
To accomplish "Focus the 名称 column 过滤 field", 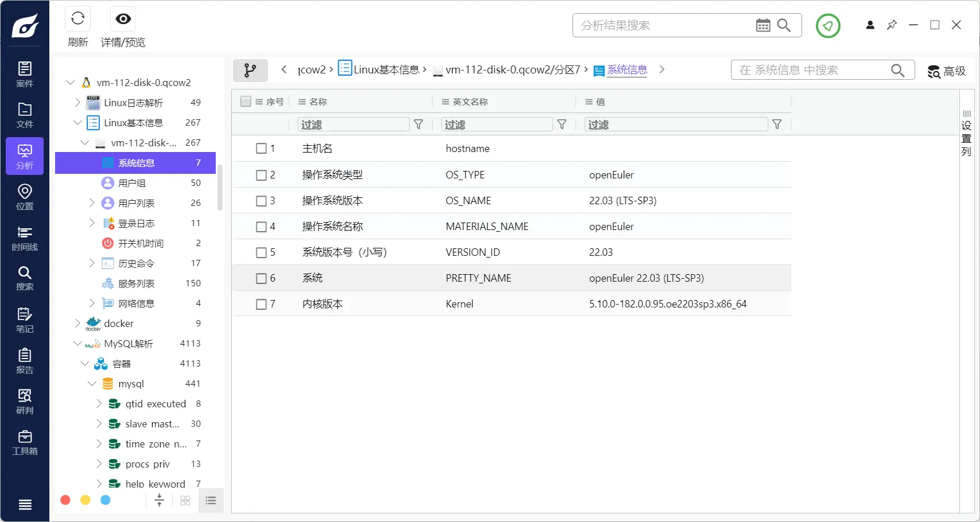I will [353, 124].
